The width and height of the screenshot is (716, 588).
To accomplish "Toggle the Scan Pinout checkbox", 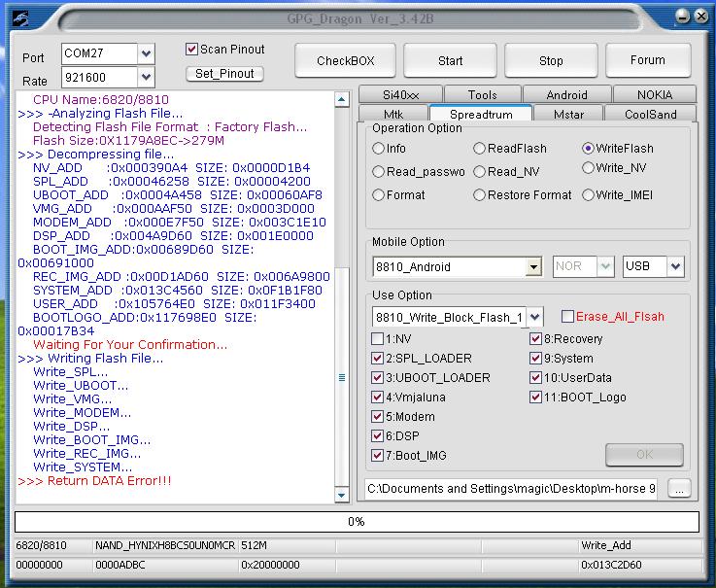I will click(191, 49).
